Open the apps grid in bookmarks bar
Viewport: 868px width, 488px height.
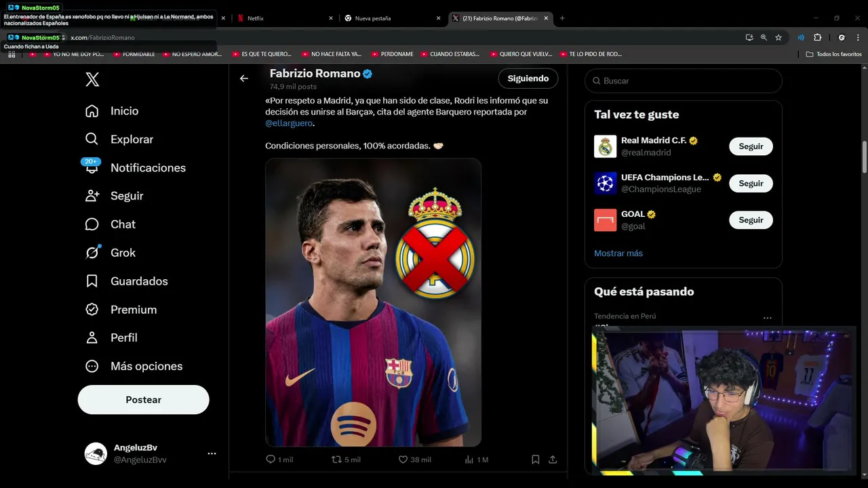coord(12,54)
